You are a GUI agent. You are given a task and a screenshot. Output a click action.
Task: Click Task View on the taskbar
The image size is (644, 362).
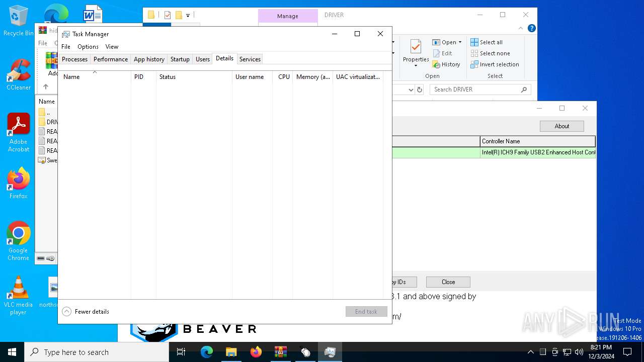(181, 352)
